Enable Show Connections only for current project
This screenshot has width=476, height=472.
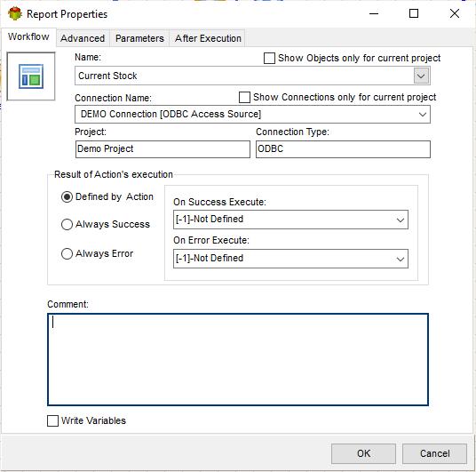244,98
